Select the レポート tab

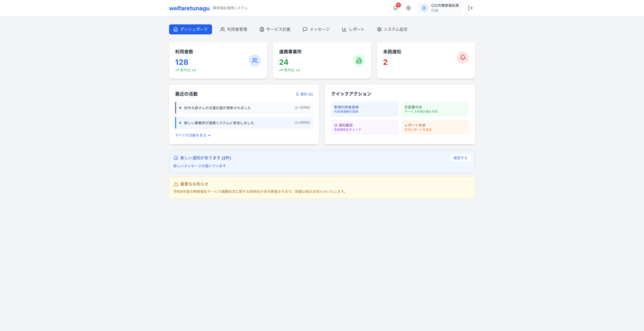[353, 30]
